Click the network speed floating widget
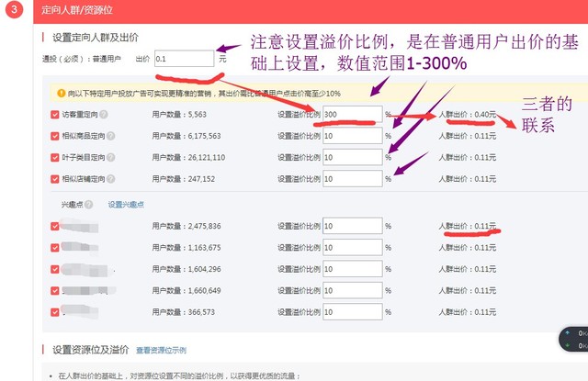The height and width of the screenshot is (381, 588). pyautogui.click(x=575, y=338)
